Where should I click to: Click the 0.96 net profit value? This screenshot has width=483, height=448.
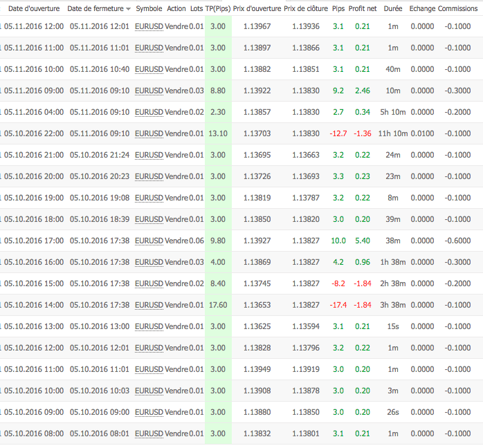(363, 262)
